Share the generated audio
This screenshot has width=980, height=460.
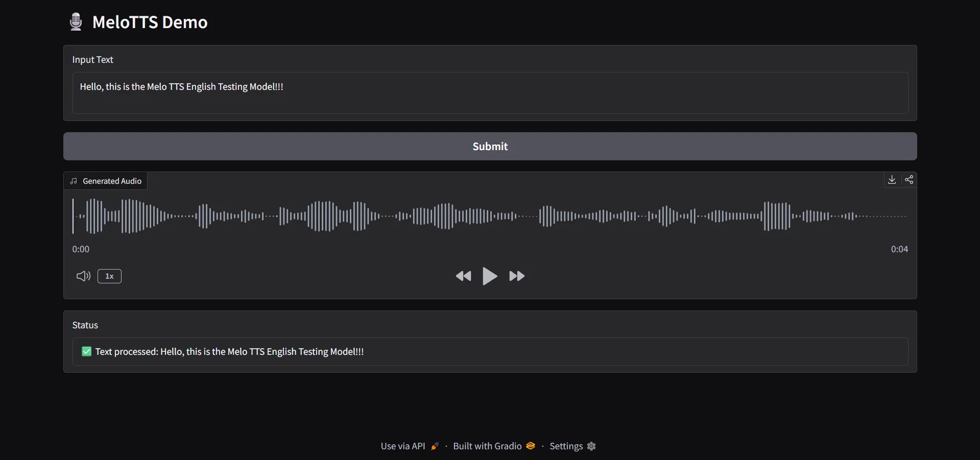[x=909, y=180]
